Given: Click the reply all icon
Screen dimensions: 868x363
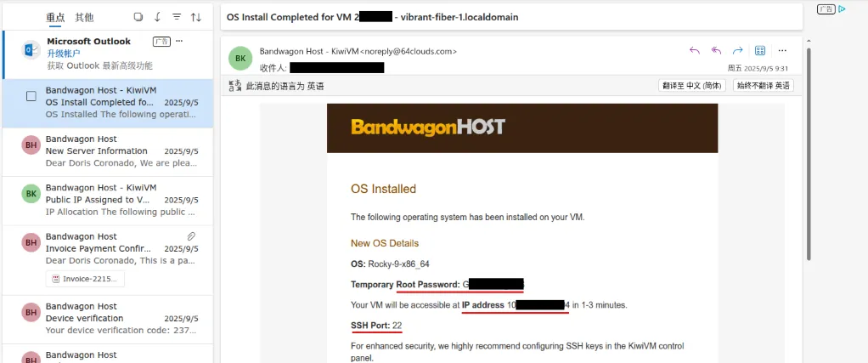Looking at the screenshot, I should pos(716,50).
